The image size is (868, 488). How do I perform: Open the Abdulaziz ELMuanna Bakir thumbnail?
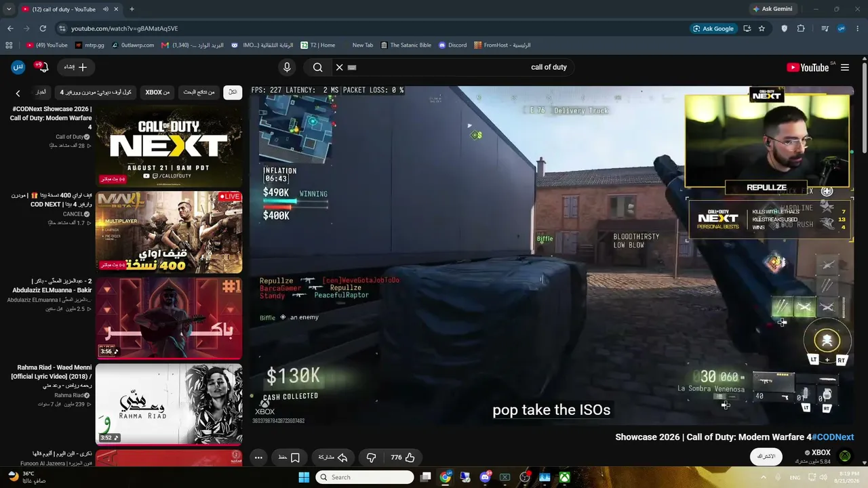click(168, 318)
